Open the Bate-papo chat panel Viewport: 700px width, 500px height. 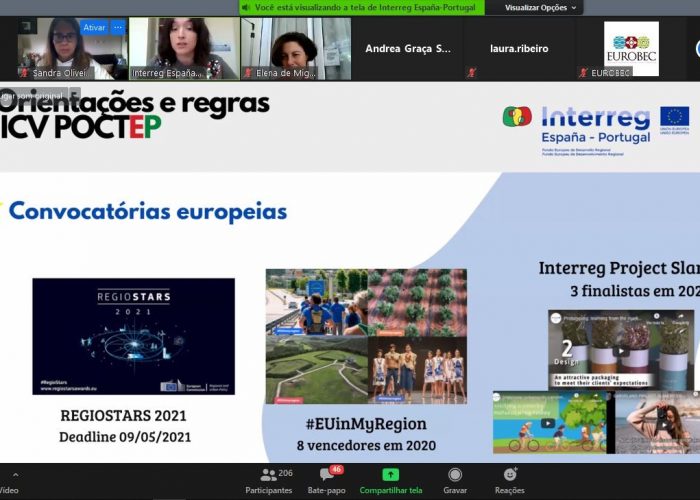[x=327, y=481]
